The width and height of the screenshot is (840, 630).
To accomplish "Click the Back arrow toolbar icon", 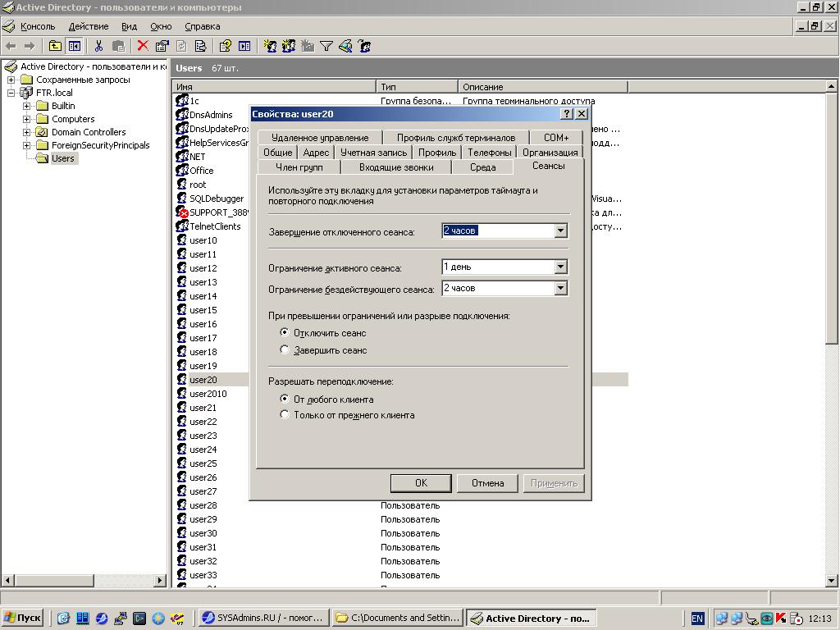I will [11, 46].
